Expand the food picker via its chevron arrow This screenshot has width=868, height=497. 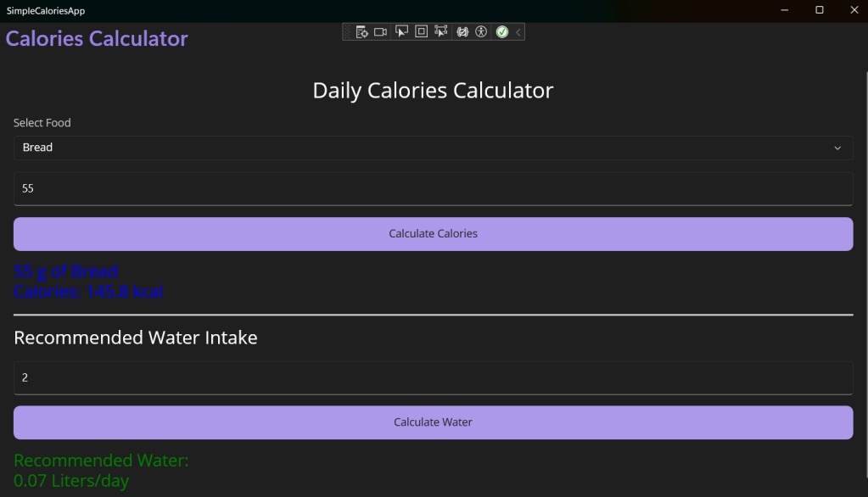[837, 148]
